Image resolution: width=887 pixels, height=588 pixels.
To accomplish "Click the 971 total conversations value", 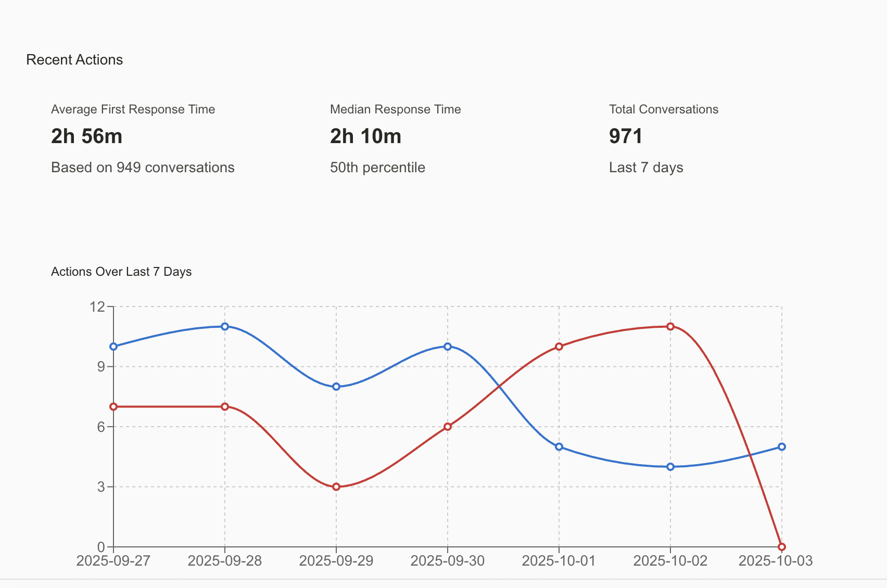I will pyautogui.click(x=626, y=136).
